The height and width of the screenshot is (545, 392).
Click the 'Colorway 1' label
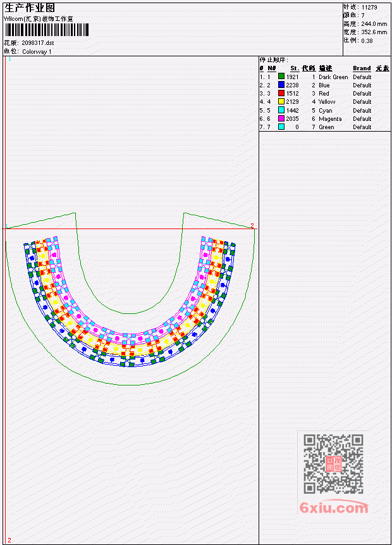[37, 52]
